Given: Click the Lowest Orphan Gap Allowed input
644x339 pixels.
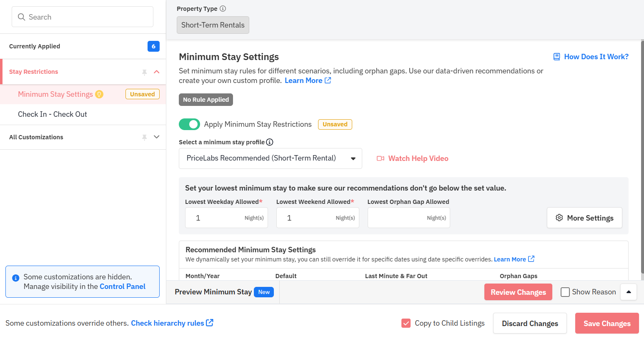Looking at the screenshot, I should [409, 218].
